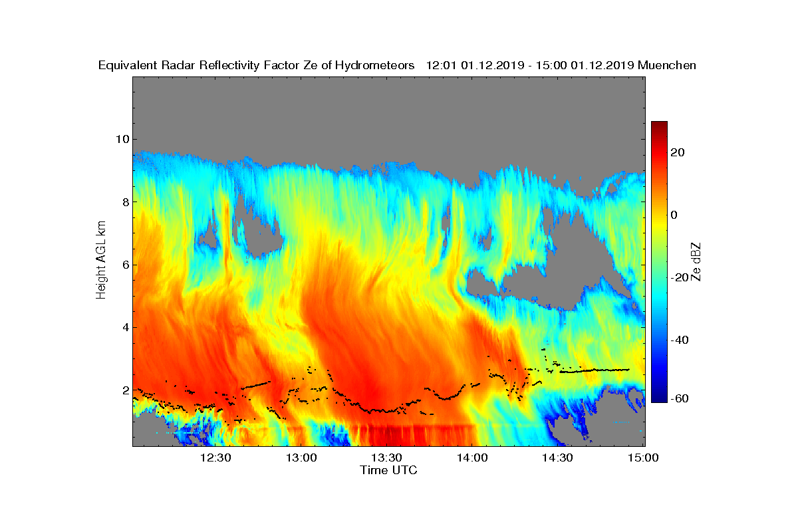Viewport: 798px width, 532px height.
Task: Click the '14:00' time tick label
Action: [472, 458]
